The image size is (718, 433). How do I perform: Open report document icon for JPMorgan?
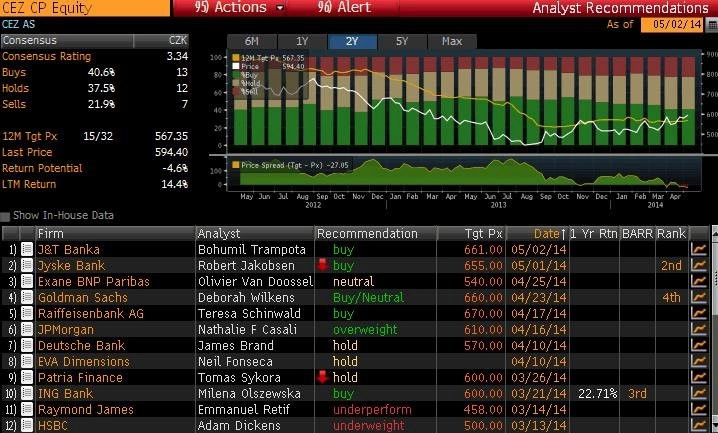pos(27,330)
